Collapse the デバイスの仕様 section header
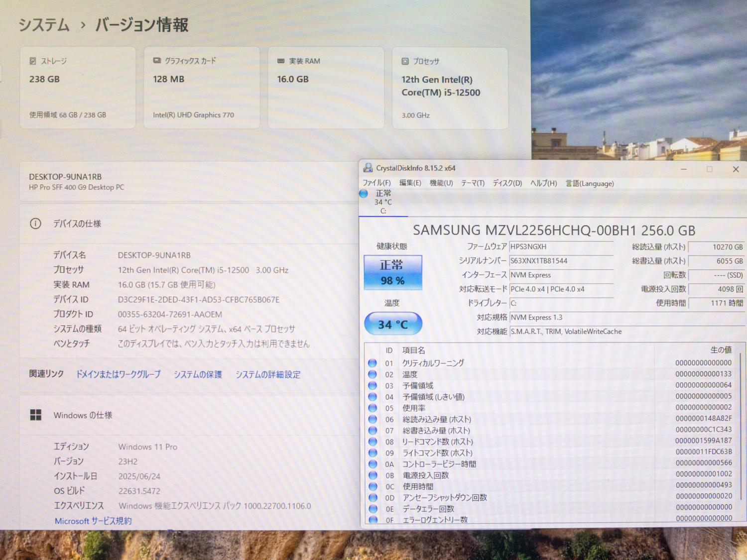Screen dimensions: 747x560 pos(189,224)
